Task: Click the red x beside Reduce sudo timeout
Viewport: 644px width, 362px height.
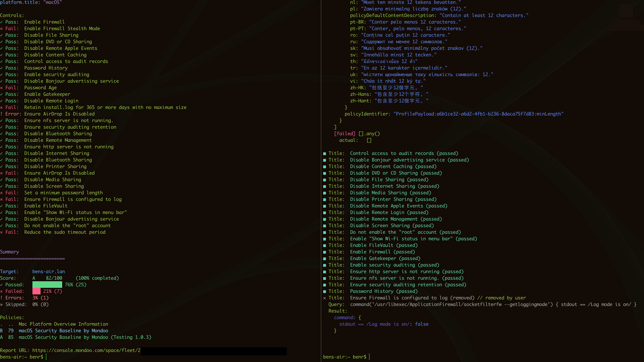Action: (x=2, y=232)
